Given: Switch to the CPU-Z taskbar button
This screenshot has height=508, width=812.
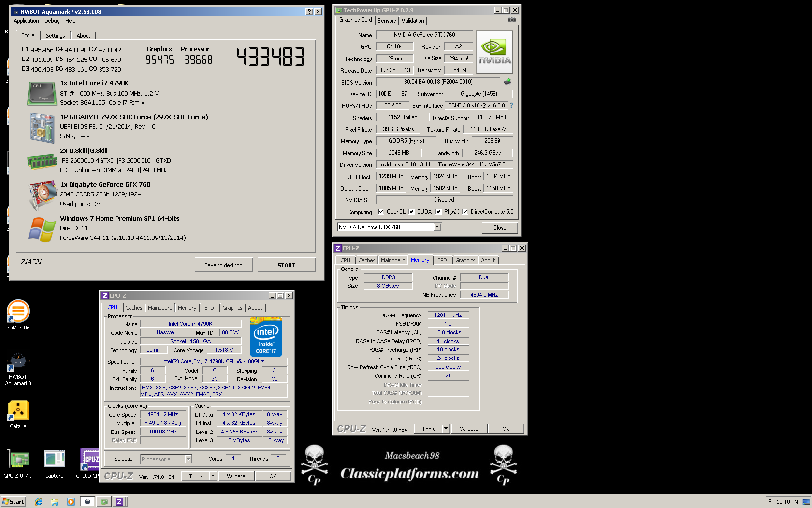Looking at the screenshot, I should (119, 502).
